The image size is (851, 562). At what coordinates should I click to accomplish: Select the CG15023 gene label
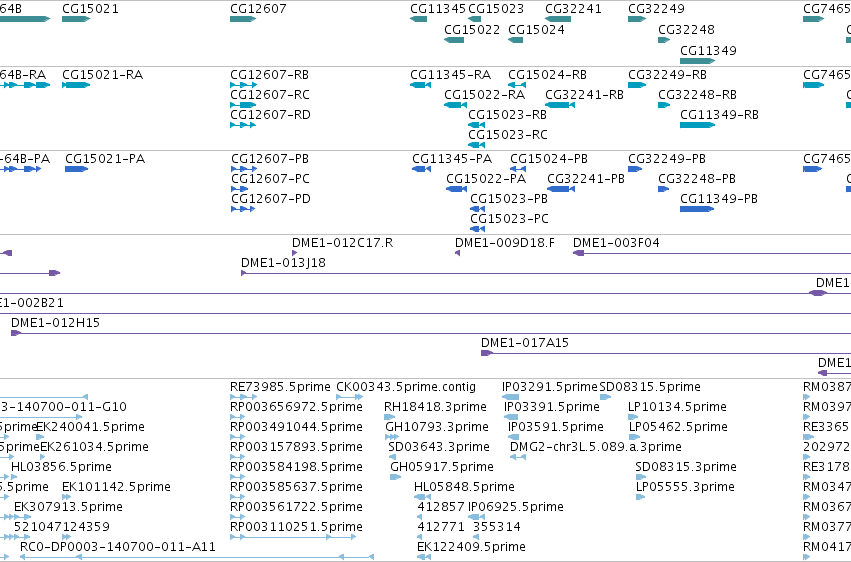(496, 9)
